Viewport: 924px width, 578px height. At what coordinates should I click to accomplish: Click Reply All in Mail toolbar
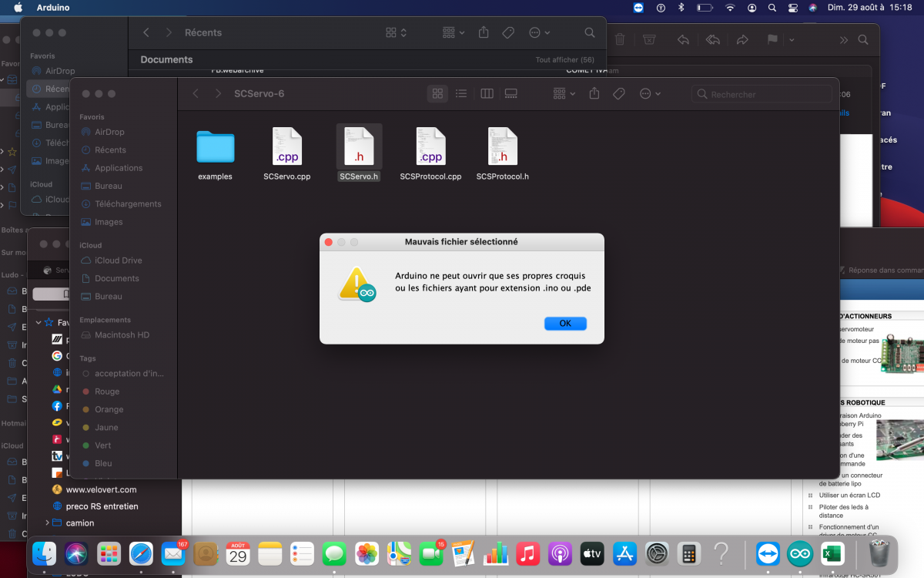(712, 39)
